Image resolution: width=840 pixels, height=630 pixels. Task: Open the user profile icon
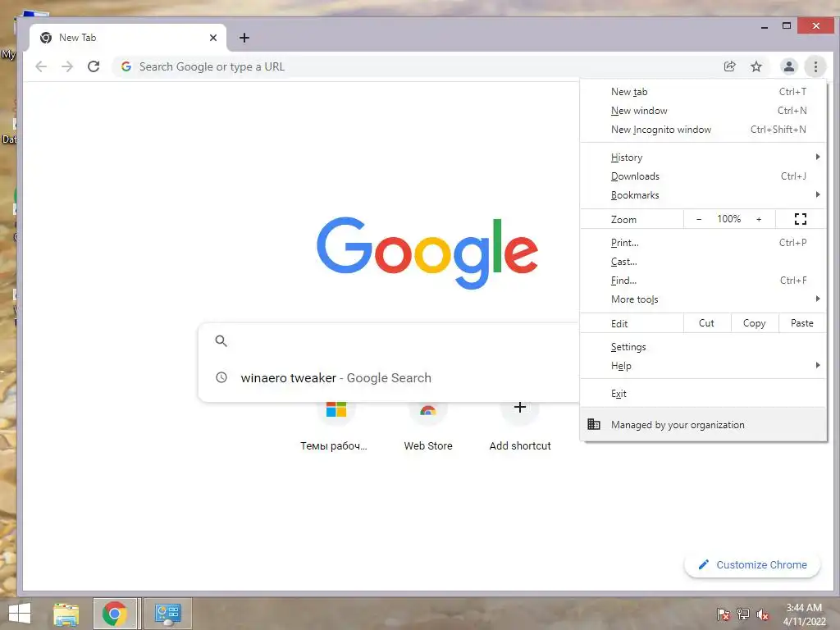point(788,66)
